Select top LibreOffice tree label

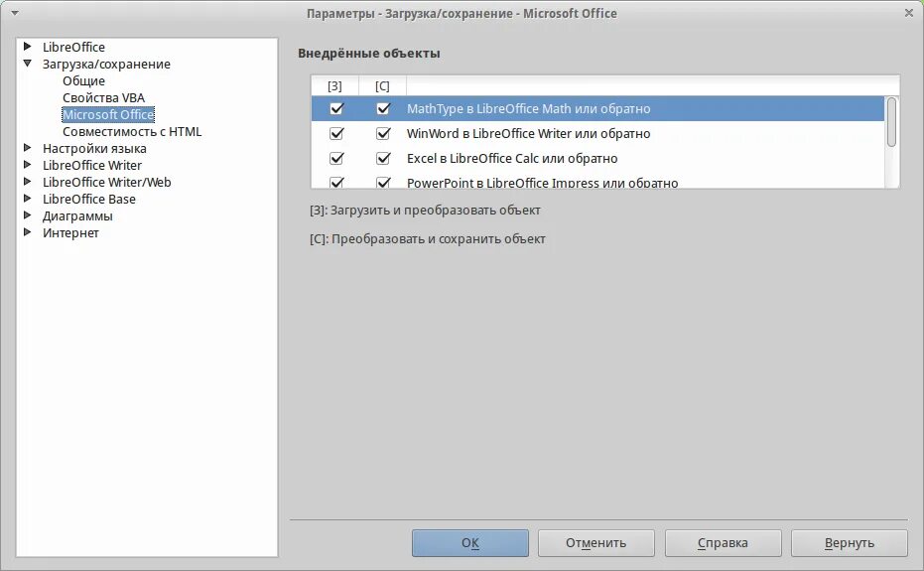(x=73, y=47)
